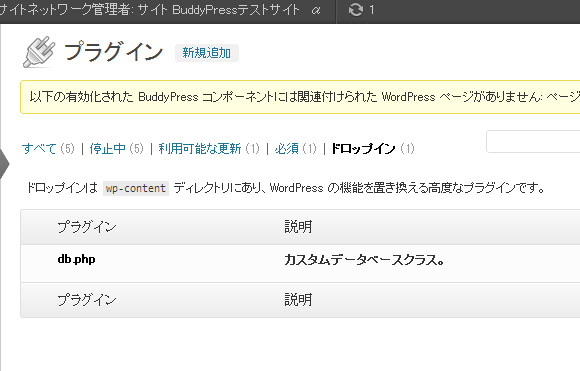The height and width of the screenshot is (371, 580).
Task: Click bottom 説明 footer column header
Action: (x=298, y=299)
